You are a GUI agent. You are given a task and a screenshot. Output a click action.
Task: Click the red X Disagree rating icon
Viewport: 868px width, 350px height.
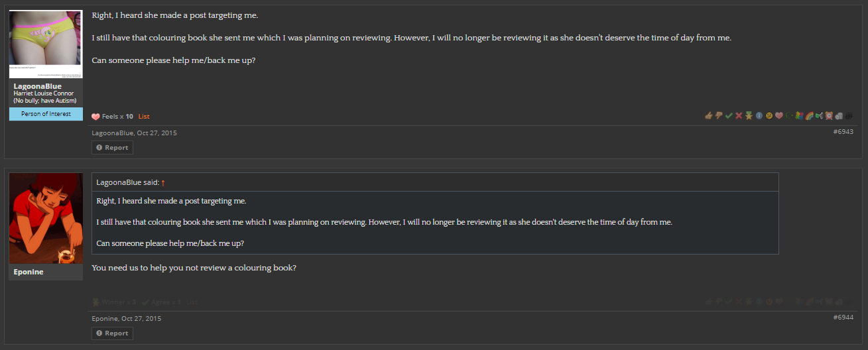739,115
